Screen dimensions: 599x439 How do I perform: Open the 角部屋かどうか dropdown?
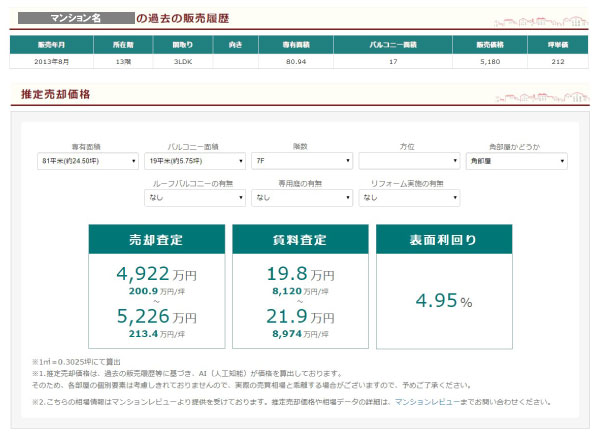click(x=516, y=161)
